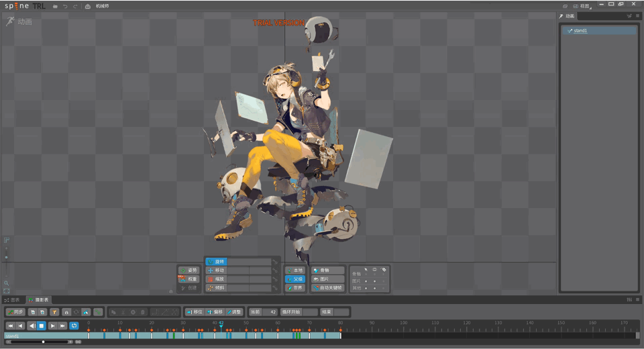Click the viewport fit-to-screen icon

6,291
